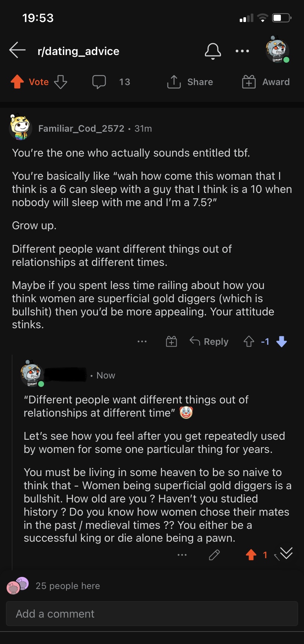This screenshot has width=304, height=644.
Task: Focus the Add a comment field
Action: click(152, 614)
